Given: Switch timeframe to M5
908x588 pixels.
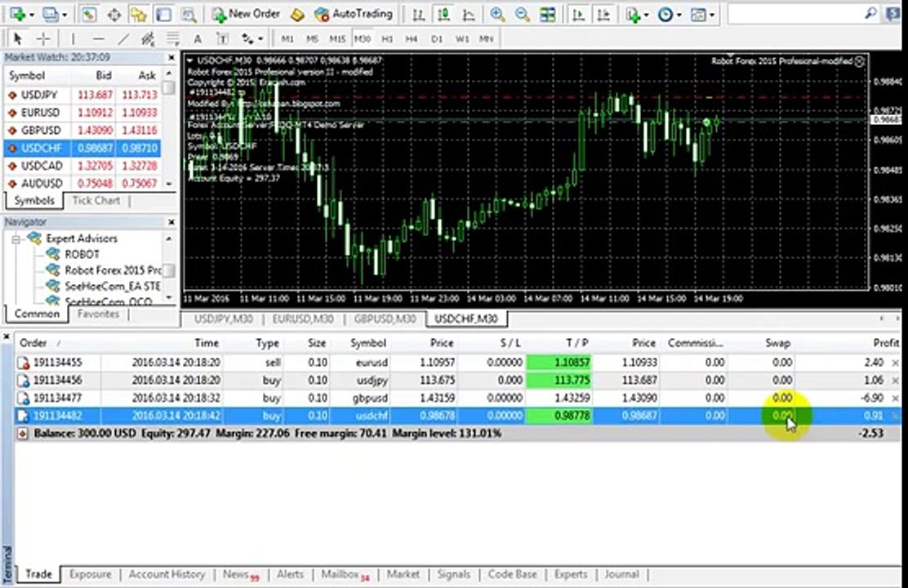Looking at the screenshot, I should [x=312, y=39].
